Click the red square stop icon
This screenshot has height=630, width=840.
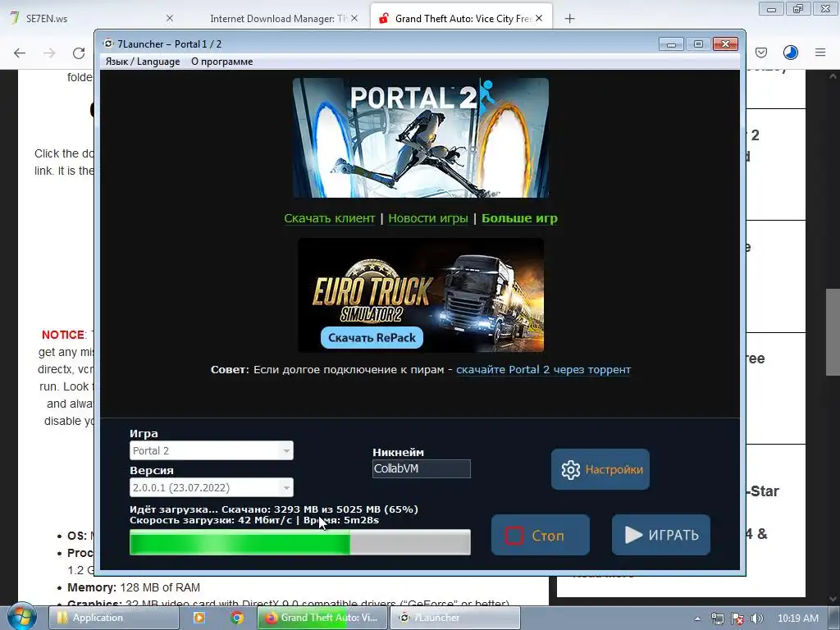(514, 535)
